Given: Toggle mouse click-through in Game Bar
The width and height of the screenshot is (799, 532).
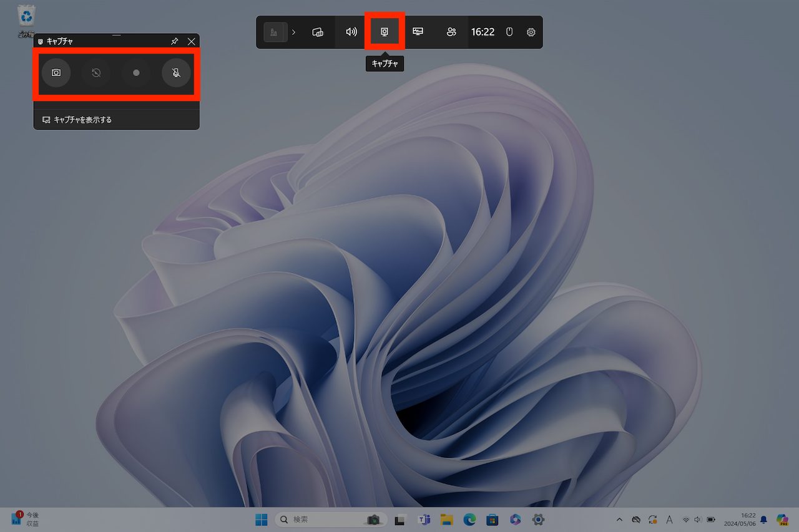Looking at the screenshot, I should pyautogui.click(x=509, y=32).
